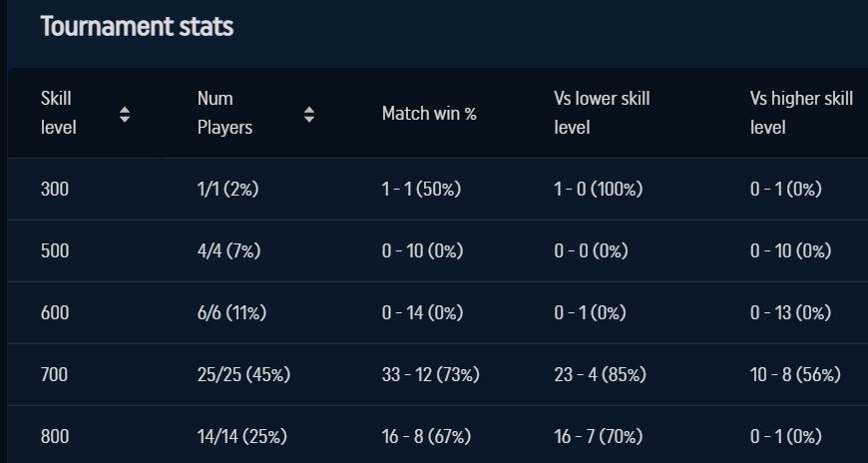Select the 800 skill level cell
The image size is (868, 463).
pos(55,436)
